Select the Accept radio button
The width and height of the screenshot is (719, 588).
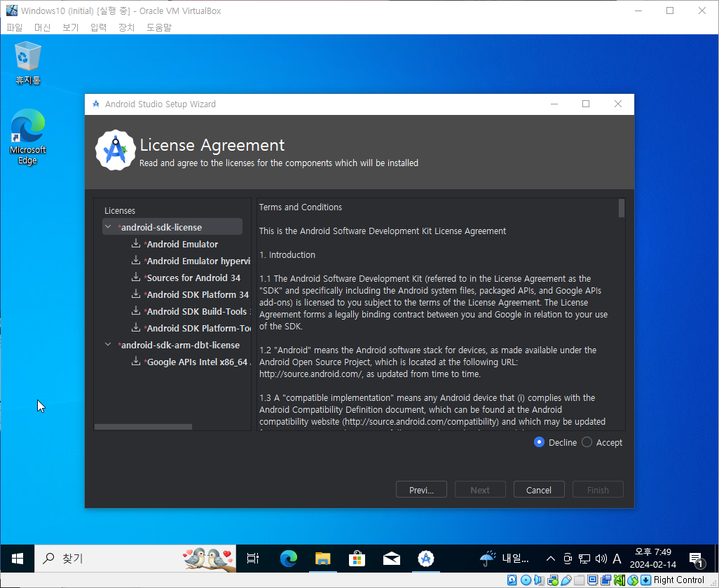[x=587, y=442]
